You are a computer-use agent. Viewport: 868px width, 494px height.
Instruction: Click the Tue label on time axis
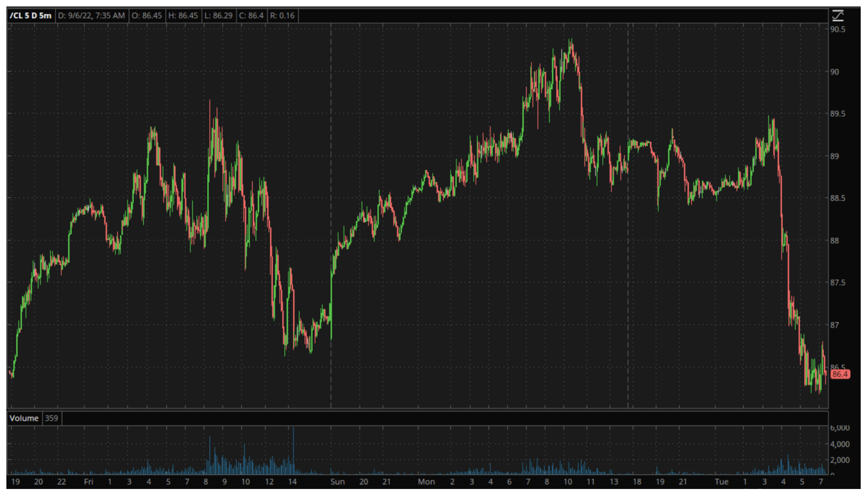pos(722,482)
